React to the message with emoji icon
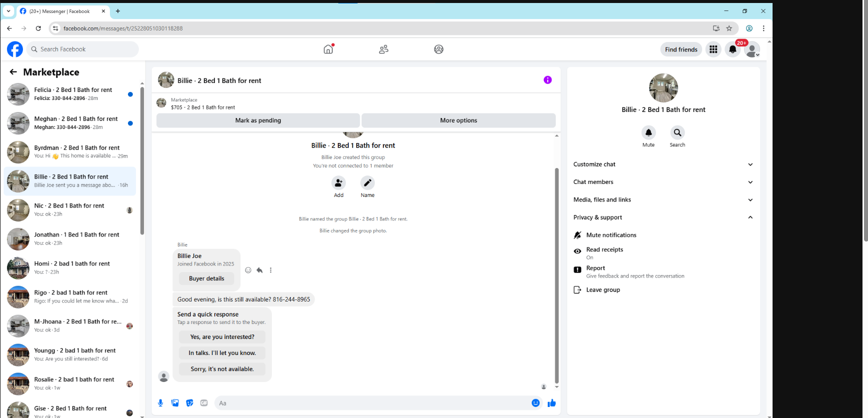868x418 pixels. [248, 270]
